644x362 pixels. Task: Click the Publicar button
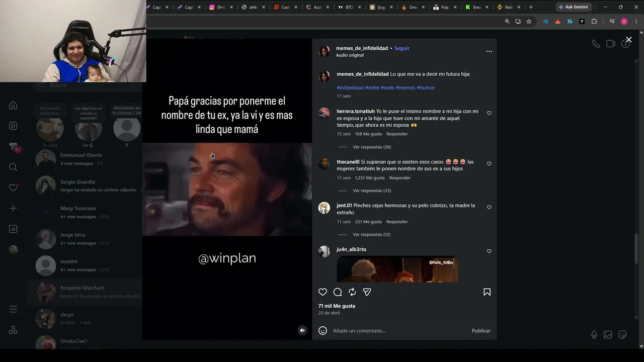tap(481, 331)
